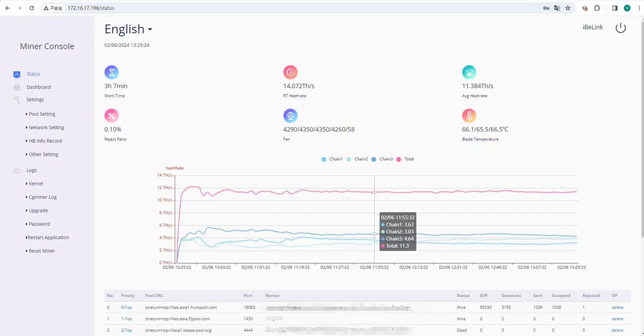The height and width of the screenshot is (336, 644).
Task: Click the fan speed 4290/4350/4350/4260/58 value
Action: coord(319,129)
